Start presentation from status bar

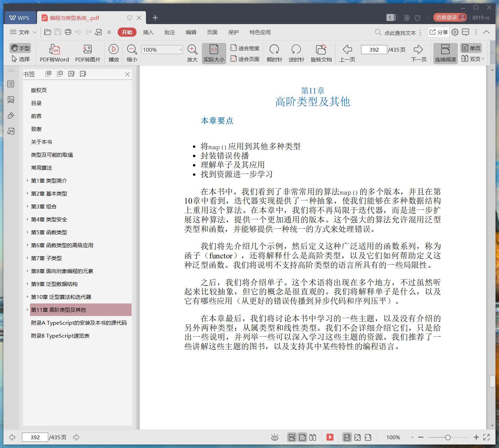(330, 437)
